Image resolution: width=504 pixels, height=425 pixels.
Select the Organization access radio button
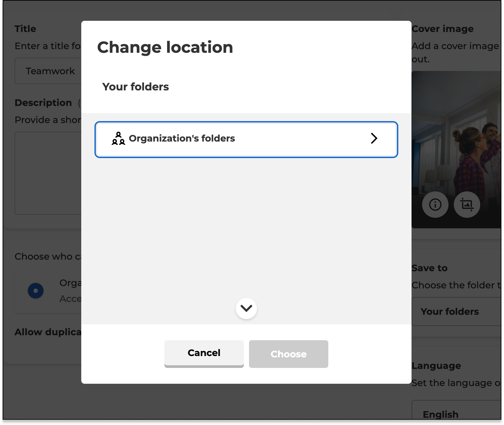[36, 291]
